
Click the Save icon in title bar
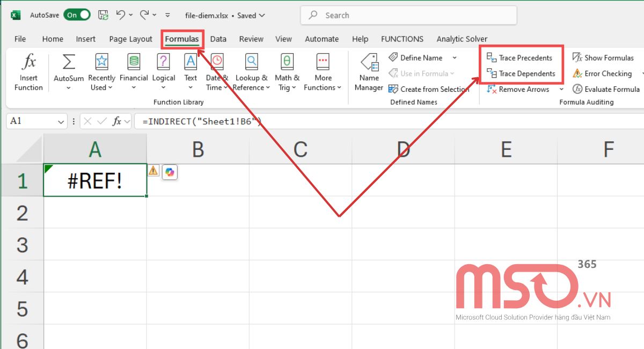point(104,15)
